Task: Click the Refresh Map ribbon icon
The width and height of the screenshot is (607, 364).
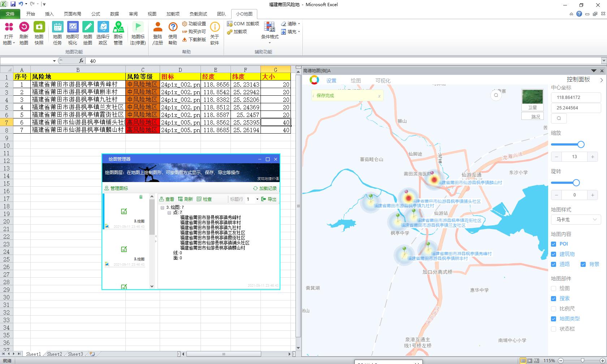Action: (24, 27)
